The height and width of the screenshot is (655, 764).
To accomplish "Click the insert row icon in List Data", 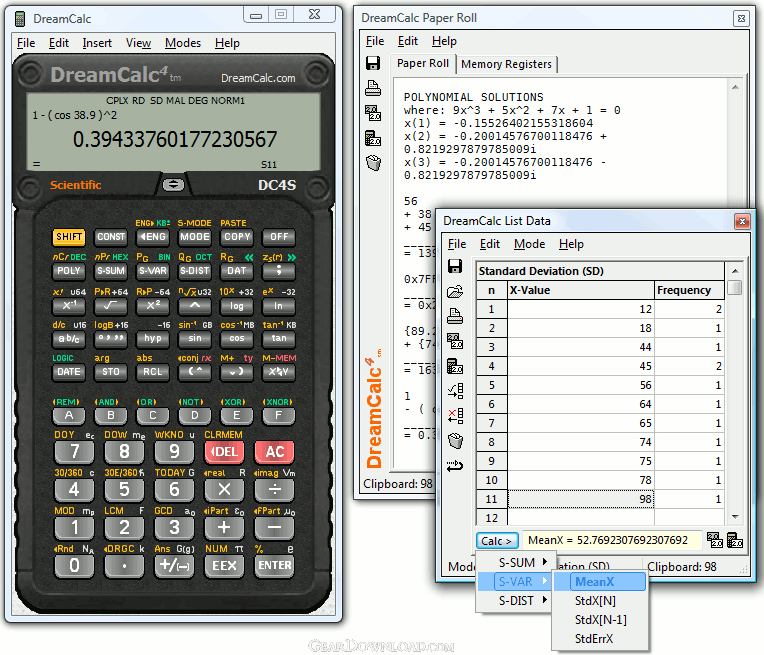I will pos(455,391).
